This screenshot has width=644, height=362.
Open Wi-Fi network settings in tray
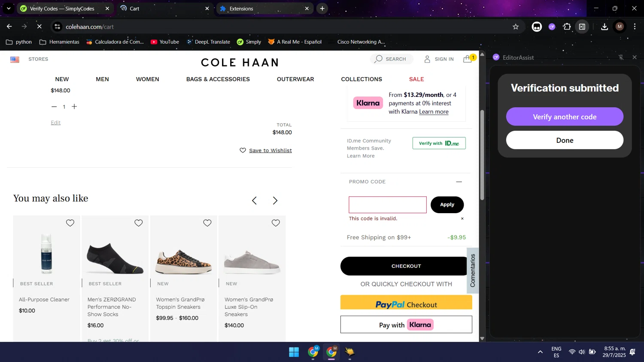click(x=572, y=352)
